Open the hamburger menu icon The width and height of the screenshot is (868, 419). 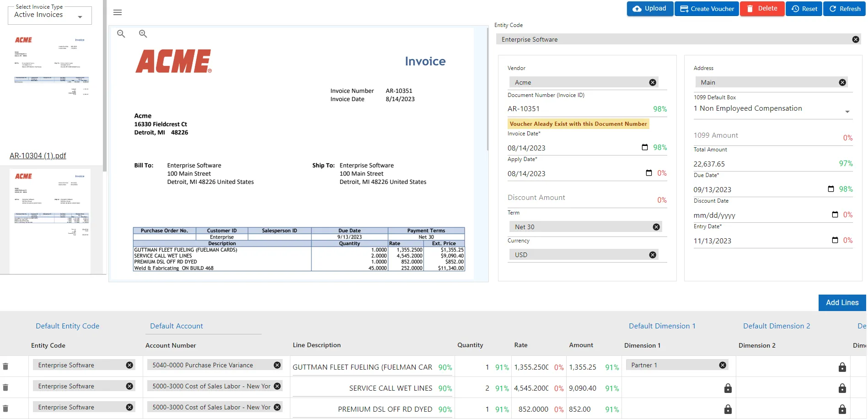(x=118, y=12)
